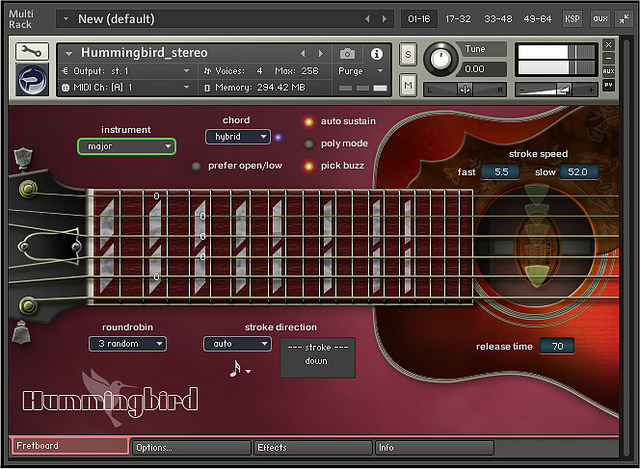The width and height of the screenshot is (640, 469).
Task: Show instrument info with the i icon
Action: pos(376,53)
